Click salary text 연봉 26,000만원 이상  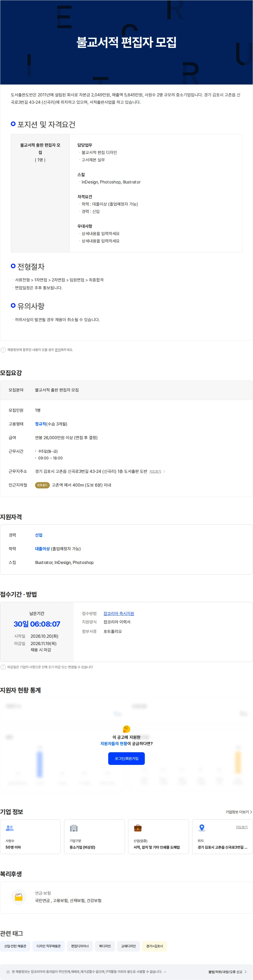pyautogui.click(x=66, y=438)
